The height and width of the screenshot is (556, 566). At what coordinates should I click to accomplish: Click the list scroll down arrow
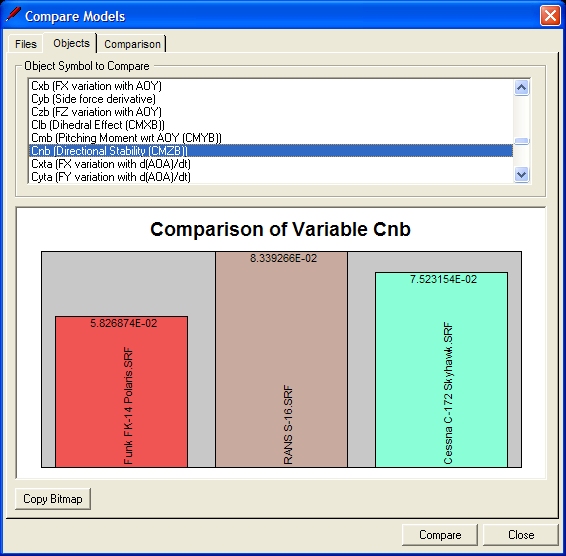coord(522,175)
